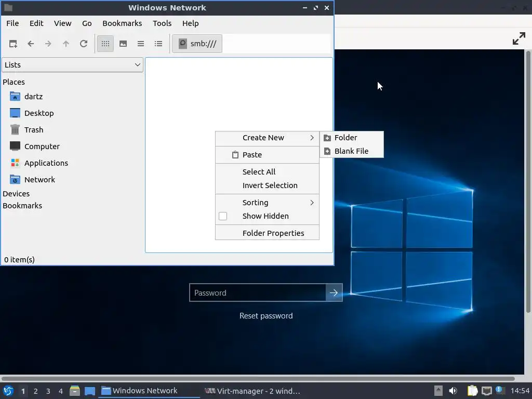Open the removable media tray icon
The height and width of the screenshot is (399, 532).
click(438, 391)
